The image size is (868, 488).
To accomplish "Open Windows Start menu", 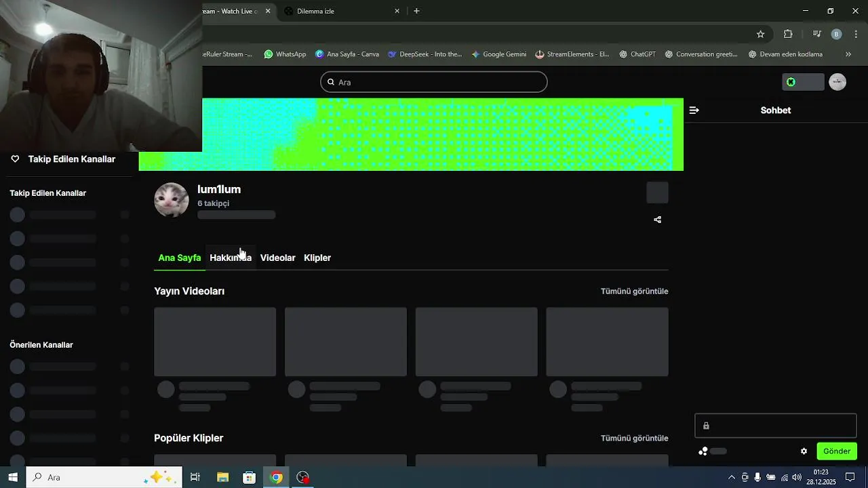I will click(x=12, y=477).
